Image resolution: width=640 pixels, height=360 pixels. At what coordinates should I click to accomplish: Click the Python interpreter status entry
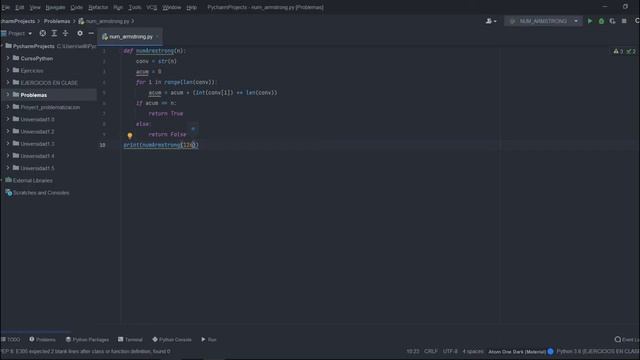click(598, 351)
